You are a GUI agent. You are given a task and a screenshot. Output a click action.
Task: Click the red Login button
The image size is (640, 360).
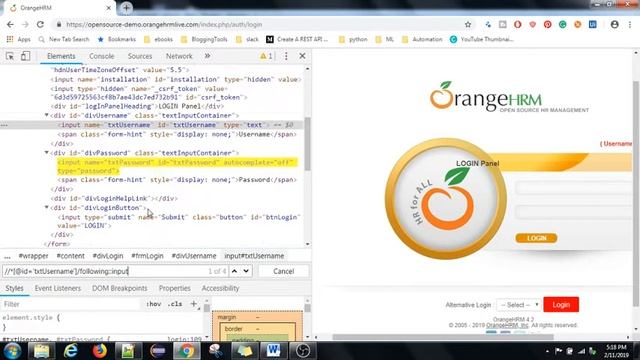[561, 304]
